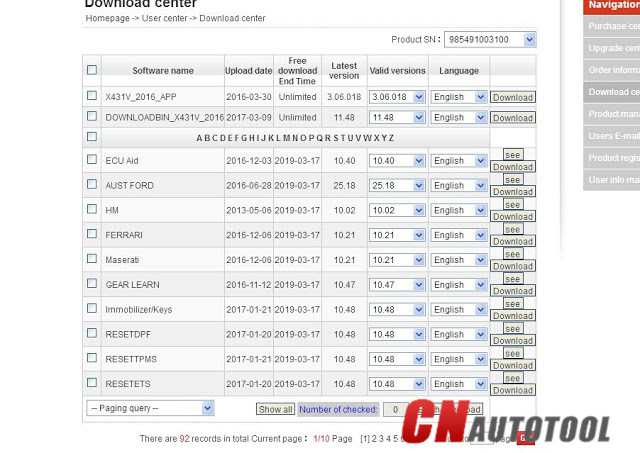640x453 pixels.
Task: Open HM language dropdown
Action: (x=458, y=211)
